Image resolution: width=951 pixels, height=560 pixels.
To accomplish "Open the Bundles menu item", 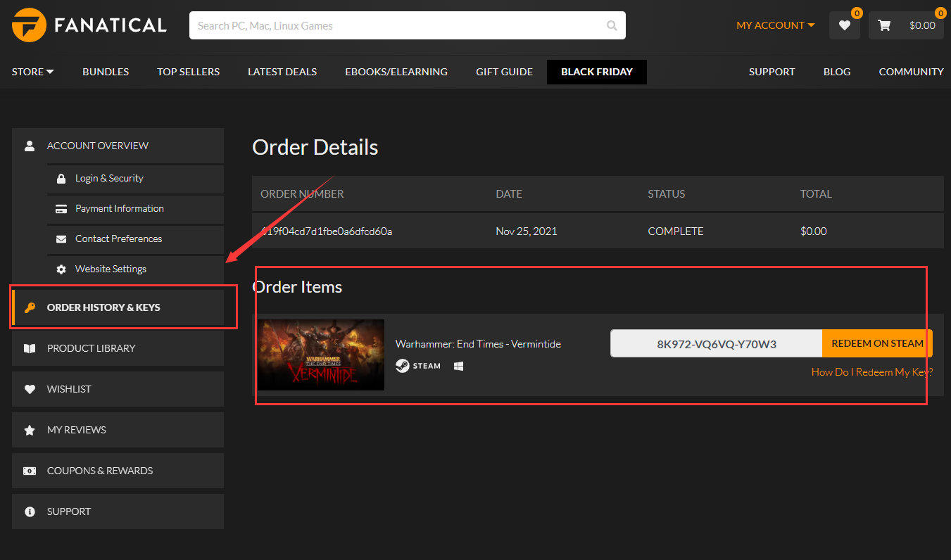I will [106, 72].
